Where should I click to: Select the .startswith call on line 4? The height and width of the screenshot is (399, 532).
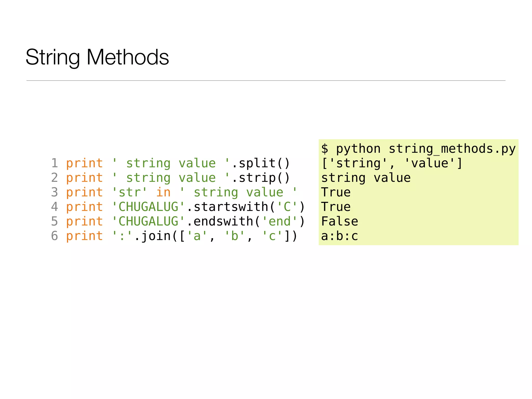pyautogui.click(x=228, y=207)
